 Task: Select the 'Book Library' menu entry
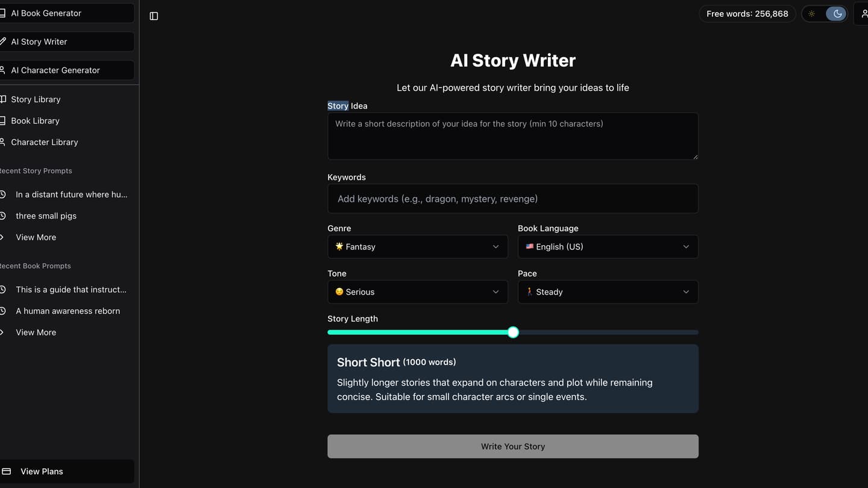pyautogui.click(x=35, y=120)
